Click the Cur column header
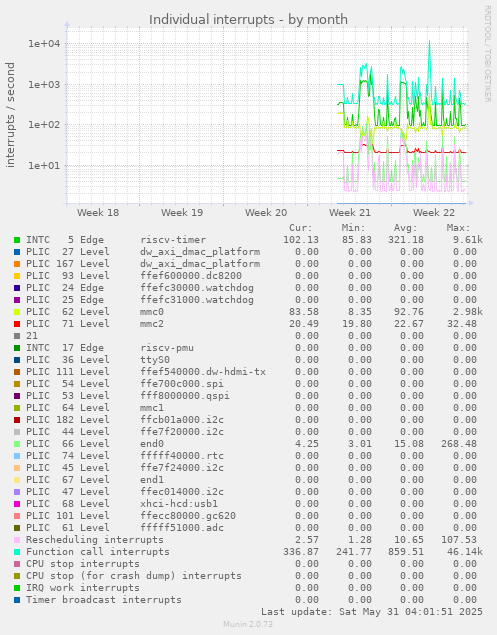 (x=301, y=228)
